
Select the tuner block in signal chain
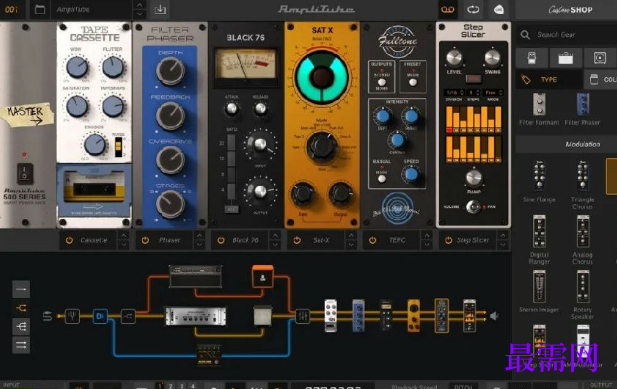pyautogui.click(x=72, y=316)
